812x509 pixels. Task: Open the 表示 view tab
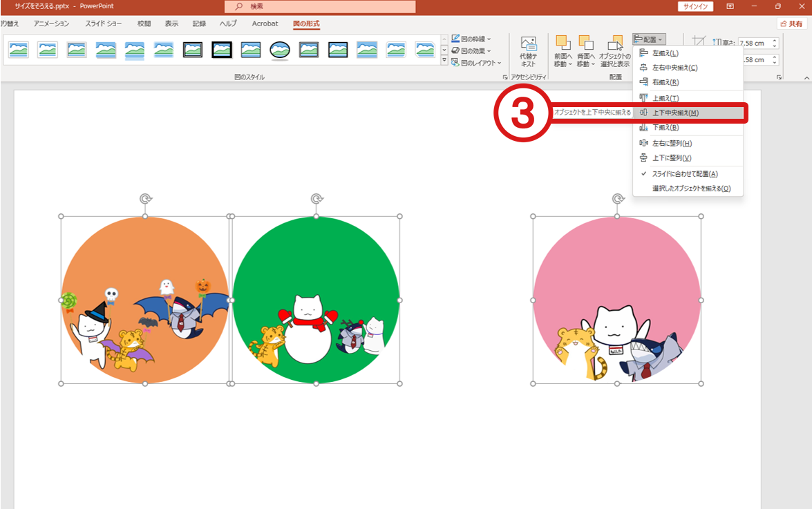coord(171,23)
